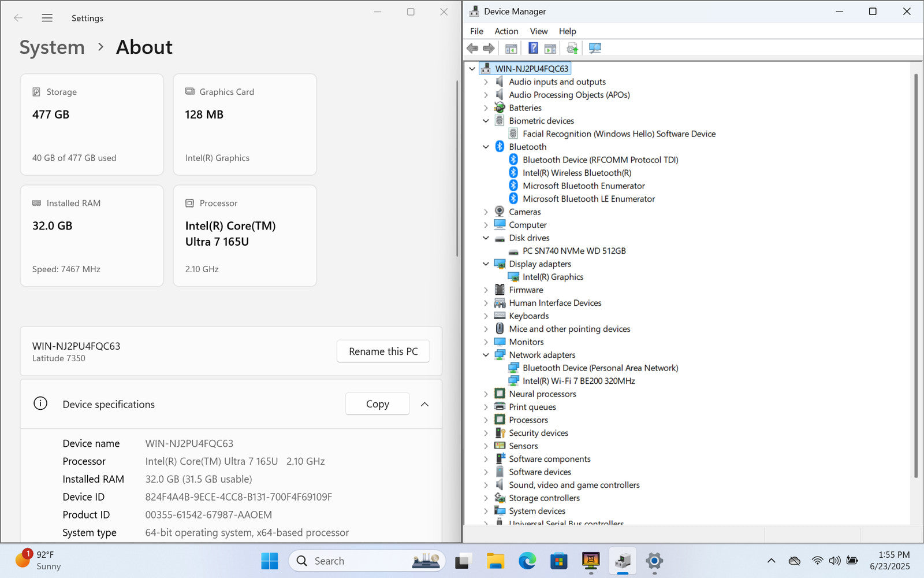Select Intel(R) Graphics under Display adapters
Viewport: 924px width, 578px height.
coord(553,277)
